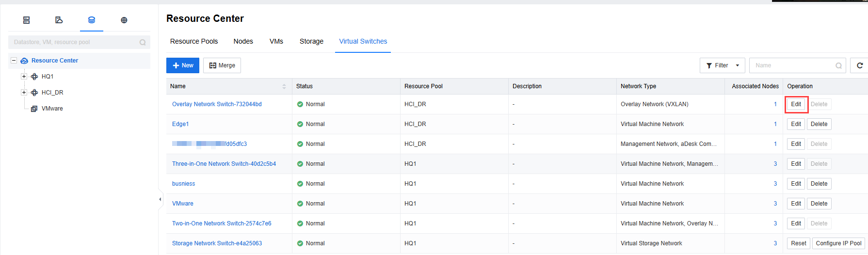Switch to Resource Pools tab
This screenshot has width=868, height=255.
click(194, 41)
